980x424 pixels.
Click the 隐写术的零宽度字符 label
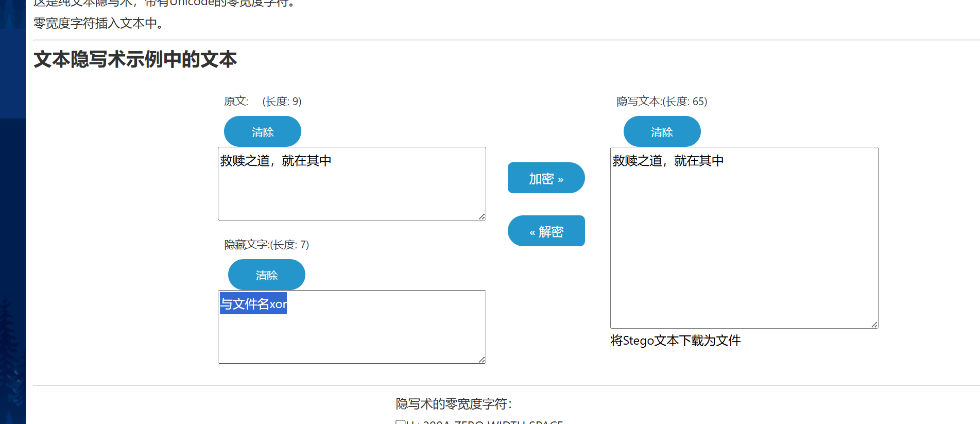coord(453,404)
